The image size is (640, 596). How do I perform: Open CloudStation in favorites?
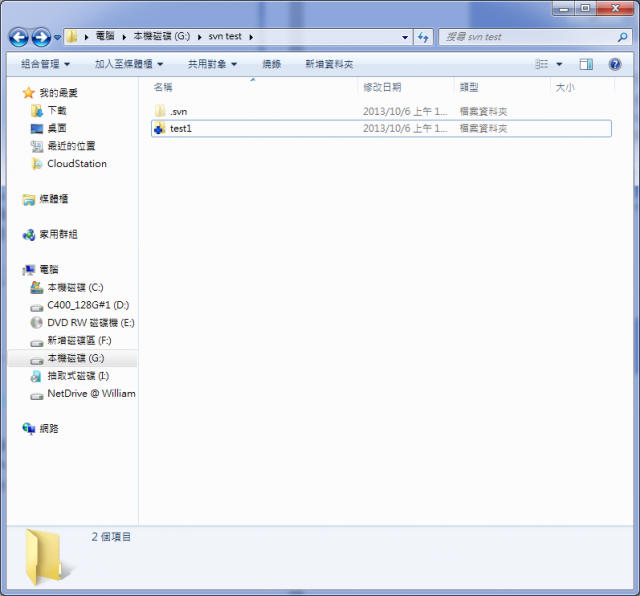77,164
